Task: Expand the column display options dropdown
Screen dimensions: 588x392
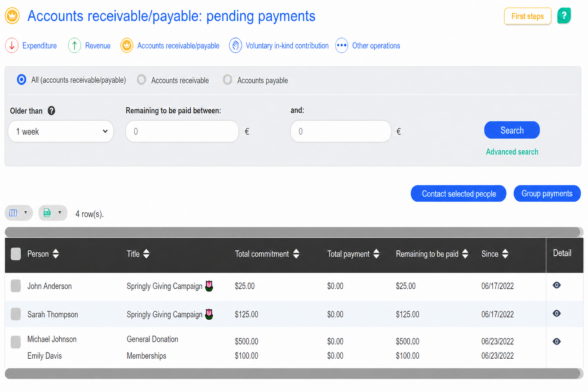Action: [x=19, y=213]
